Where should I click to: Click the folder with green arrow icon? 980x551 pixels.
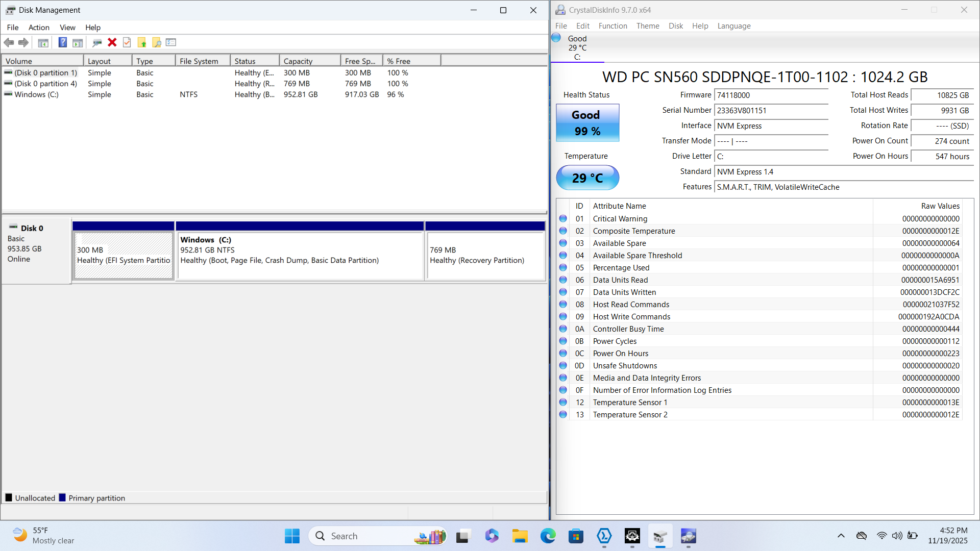[142, 42]
